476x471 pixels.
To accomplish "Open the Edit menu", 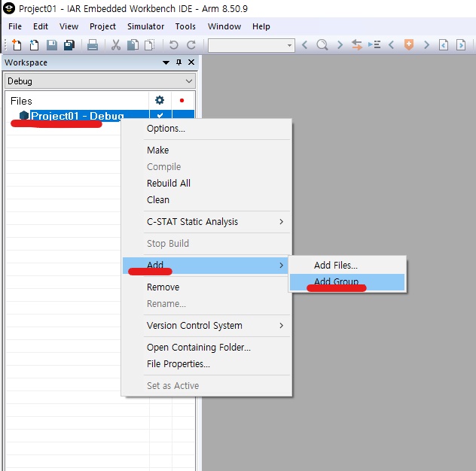I will pos(41,26).
